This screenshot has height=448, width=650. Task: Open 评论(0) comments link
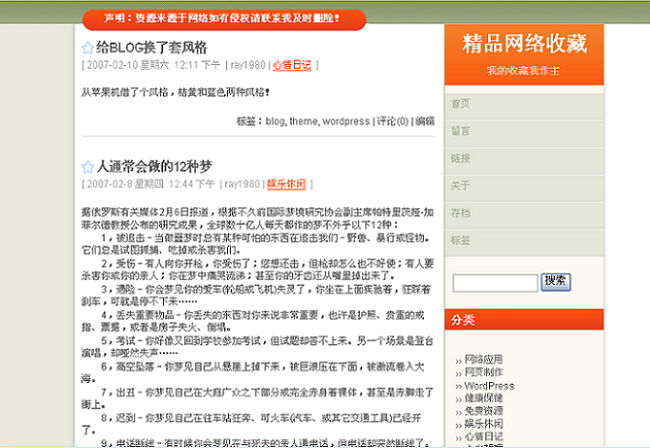tap(392, 121)
